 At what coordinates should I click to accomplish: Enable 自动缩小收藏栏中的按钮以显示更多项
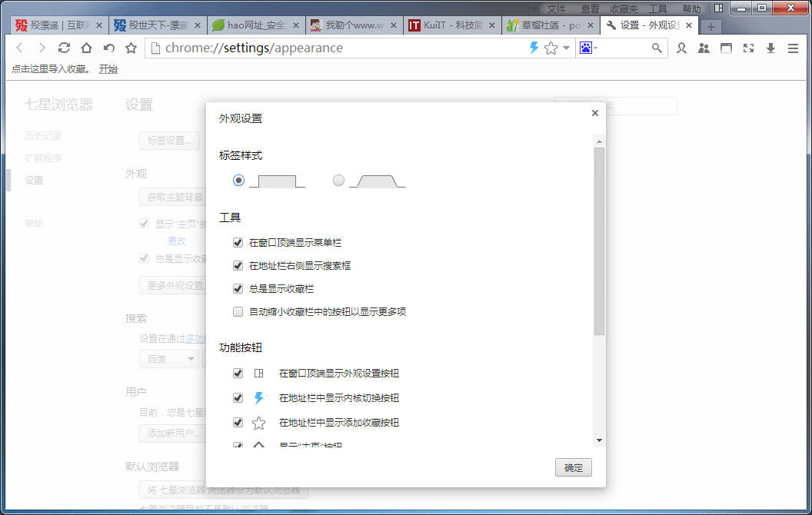tap(238, 311)
